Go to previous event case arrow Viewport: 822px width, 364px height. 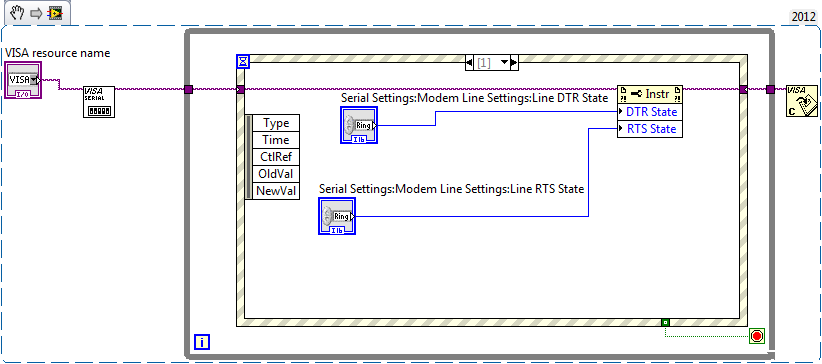[470, 63]
